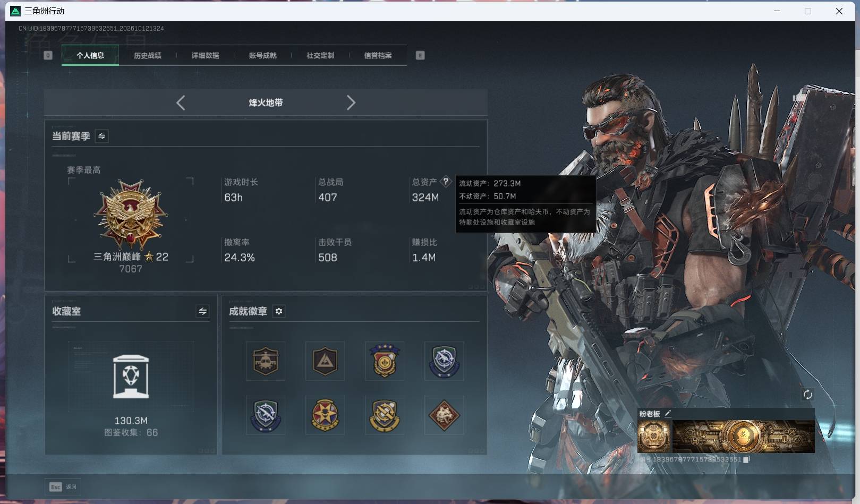The image size is (860, 504).
Task: Select the blue shield badge in top row
Action: click(x=444, y=361)
